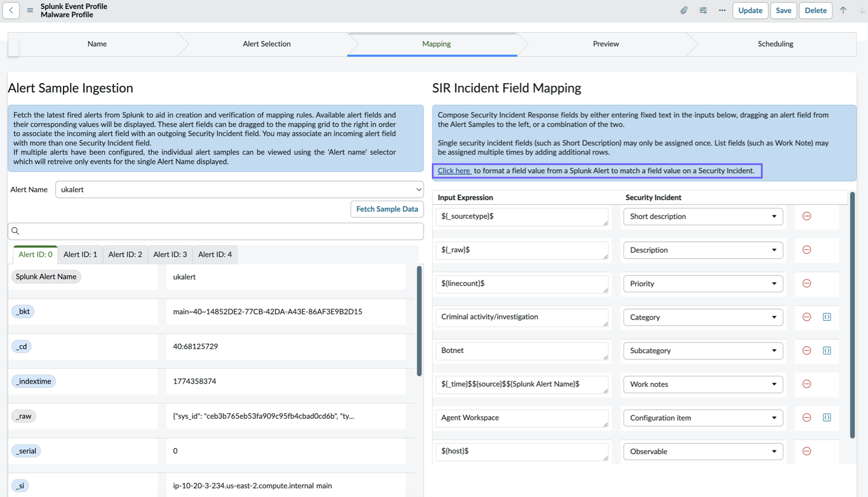This screenshot has height=497, width=868.
Task: Click the Update button
Action: click(x=750, y=10)
